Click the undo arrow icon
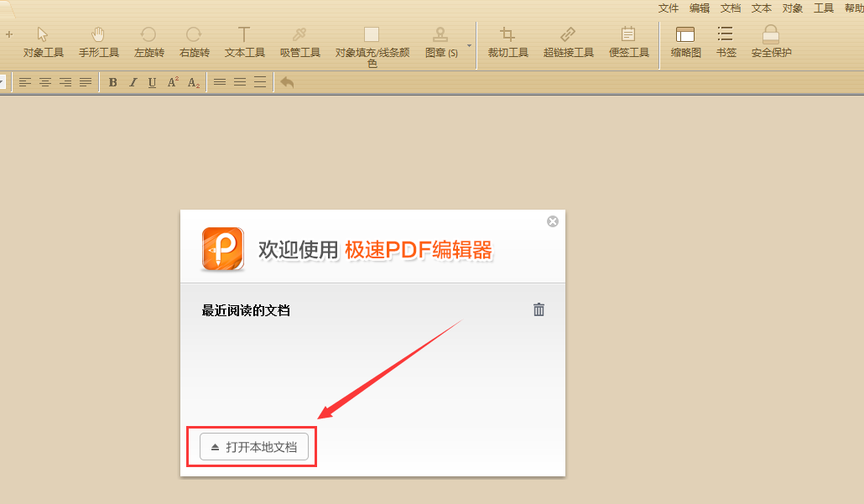The height and width of the screenshot is (504, 864). coord(287,82)
